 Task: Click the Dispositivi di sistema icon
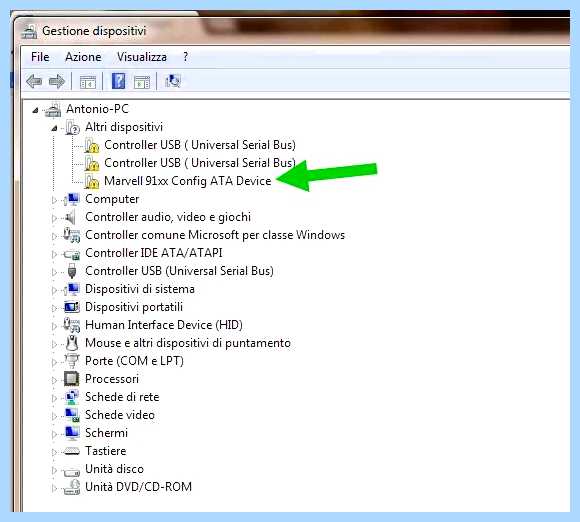point(72,289)
